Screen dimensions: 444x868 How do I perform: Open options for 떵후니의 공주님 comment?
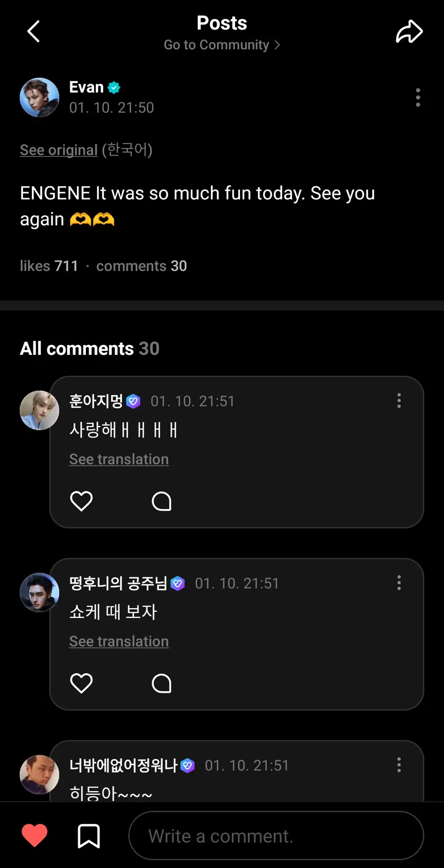point(399,583)
